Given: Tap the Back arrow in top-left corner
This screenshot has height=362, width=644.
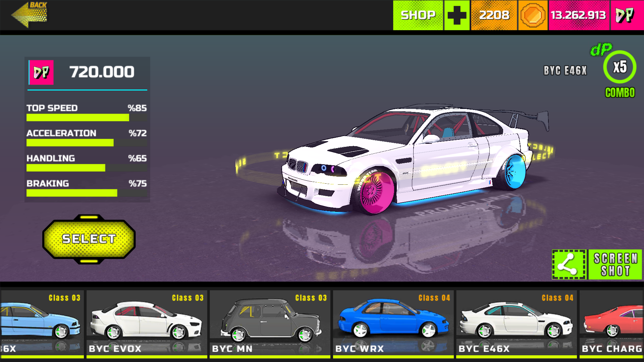Looking at the screenshot, I should tap(30, 15).
